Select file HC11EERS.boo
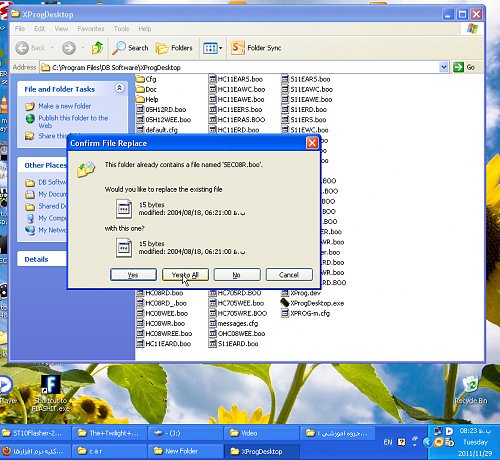The image size is (500, 460). (235, 110)
